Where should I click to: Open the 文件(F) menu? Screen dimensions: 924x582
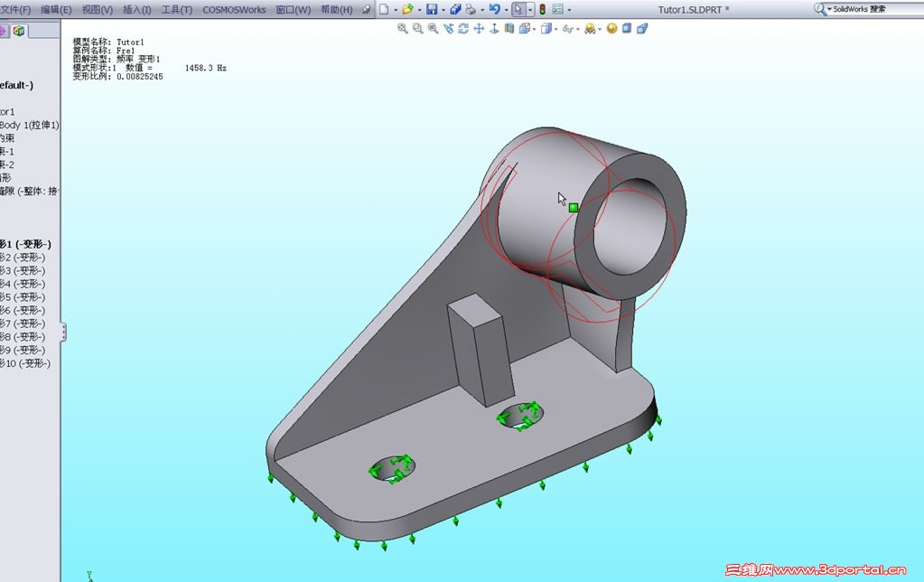coord(15,9)
